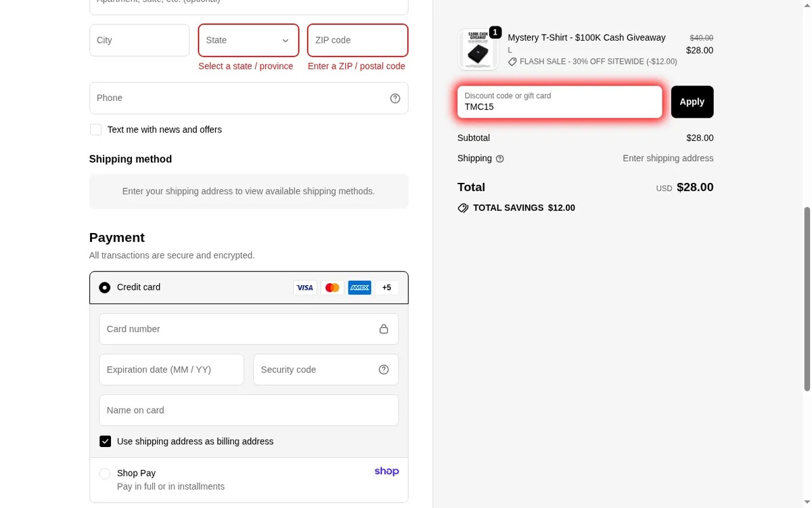Uncheck Use shipping address as billing address
The height and width of the screenshot is (508, 812).
[x=105, y=442]
